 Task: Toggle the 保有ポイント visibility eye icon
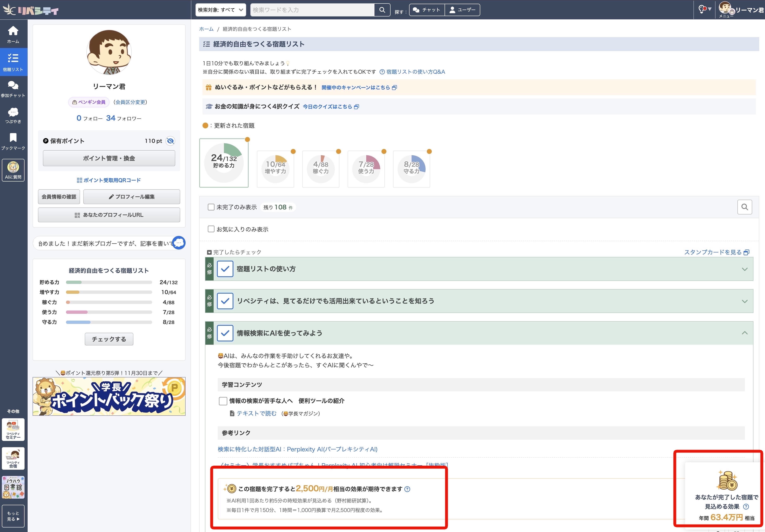click(x=170, y=141)
